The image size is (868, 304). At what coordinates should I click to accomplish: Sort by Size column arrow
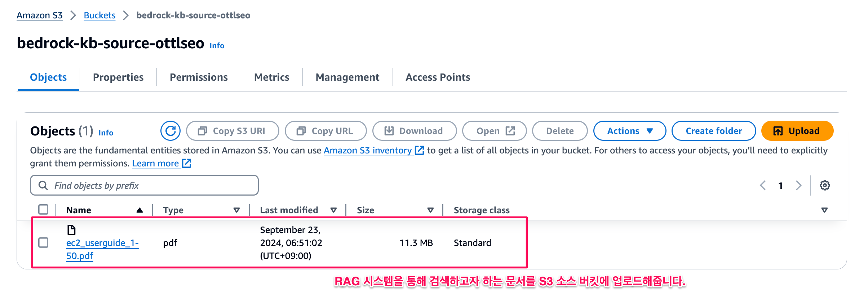430,210
